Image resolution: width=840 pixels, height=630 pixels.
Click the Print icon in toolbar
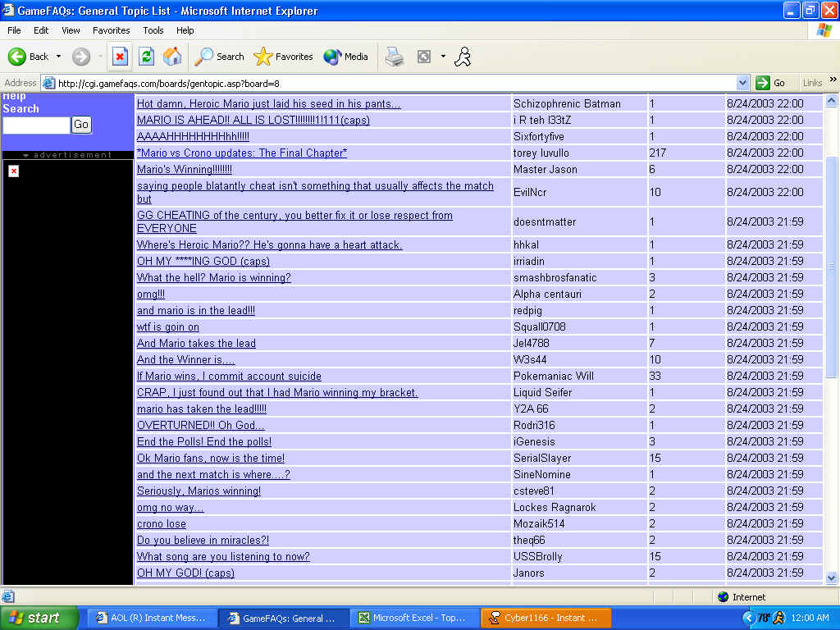click(395, 57)
